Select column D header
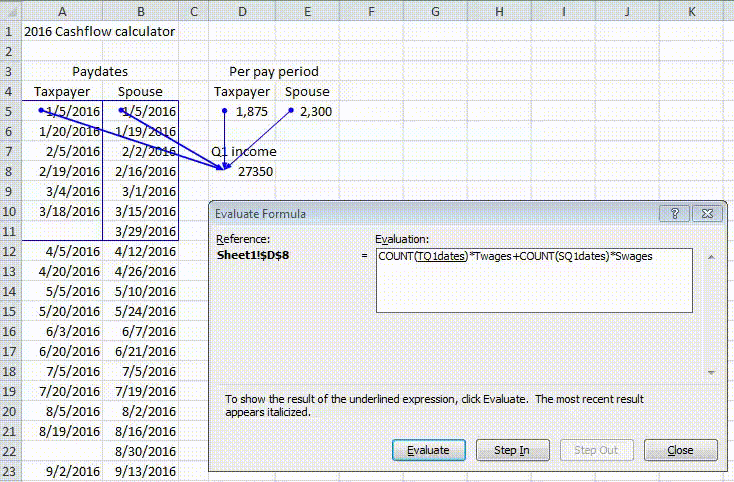 click(x=242, y=12)
